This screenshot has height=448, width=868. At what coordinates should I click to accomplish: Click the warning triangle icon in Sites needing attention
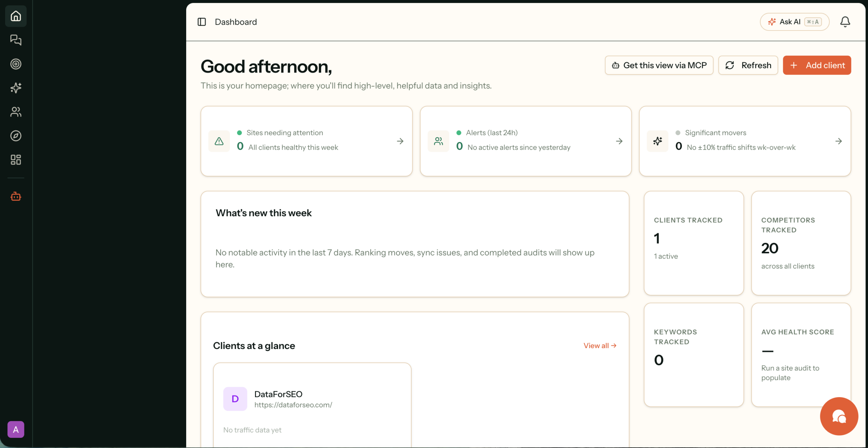click(219, 141)
